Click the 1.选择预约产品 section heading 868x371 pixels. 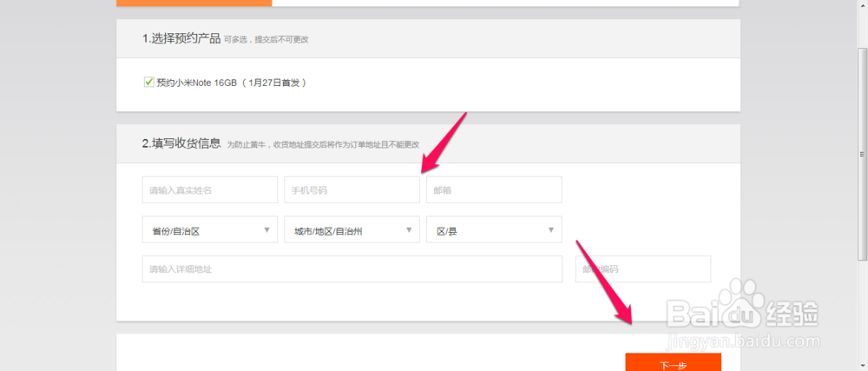pyautogui.click(x=181, y=39)
